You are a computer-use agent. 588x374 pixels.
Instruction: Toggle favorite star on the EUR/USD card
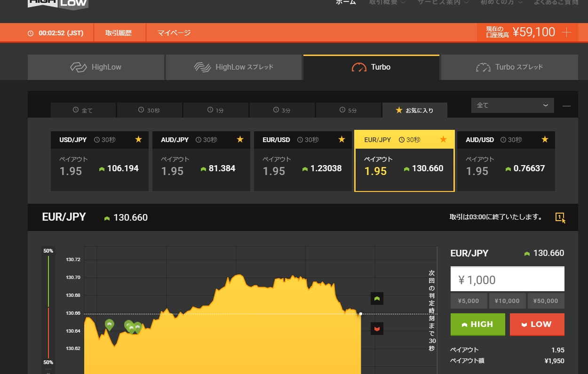click(x=342, y=139)
